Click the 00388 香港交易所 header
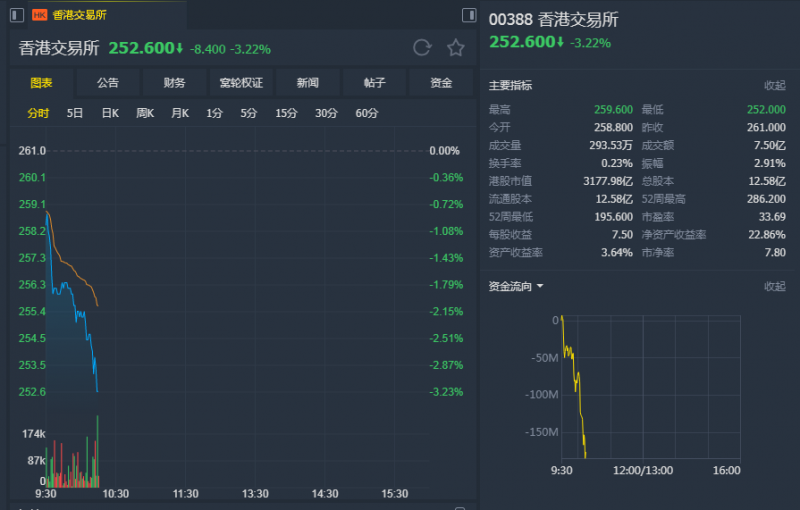This screenshot has height=510, width=800. coord(554,20)
